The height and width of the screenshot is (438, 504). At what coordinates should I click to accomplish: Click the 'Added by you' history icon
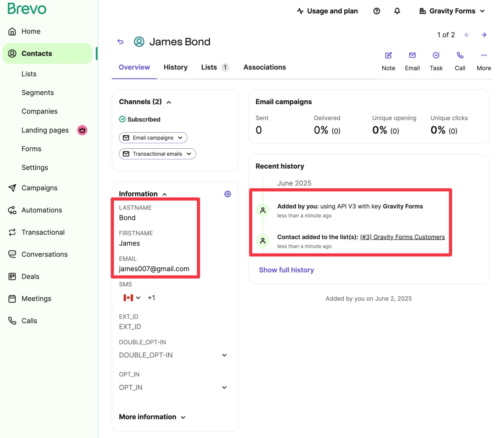coord(263,210)
